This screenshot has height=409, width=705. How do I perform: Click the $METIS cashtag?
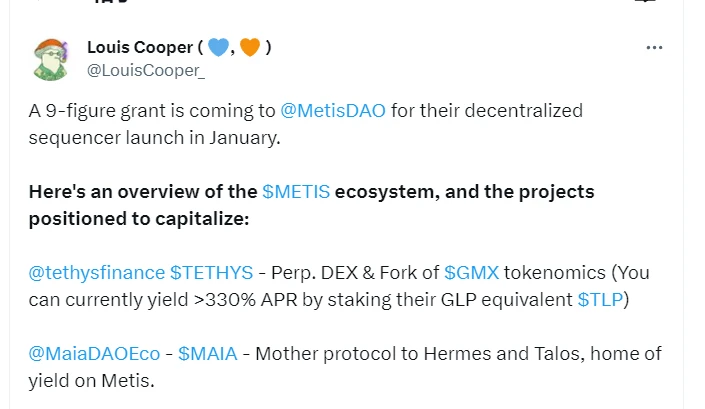pyautogui.click(x=294, y=191)
